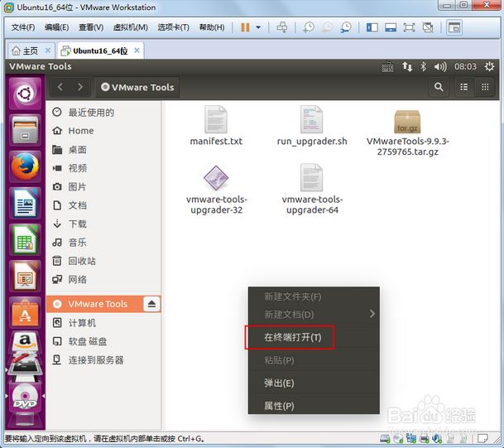Viewport: 504px width, 448px height.
Task: Switch to Unity mode icon
Action: [x=428, y=27]
